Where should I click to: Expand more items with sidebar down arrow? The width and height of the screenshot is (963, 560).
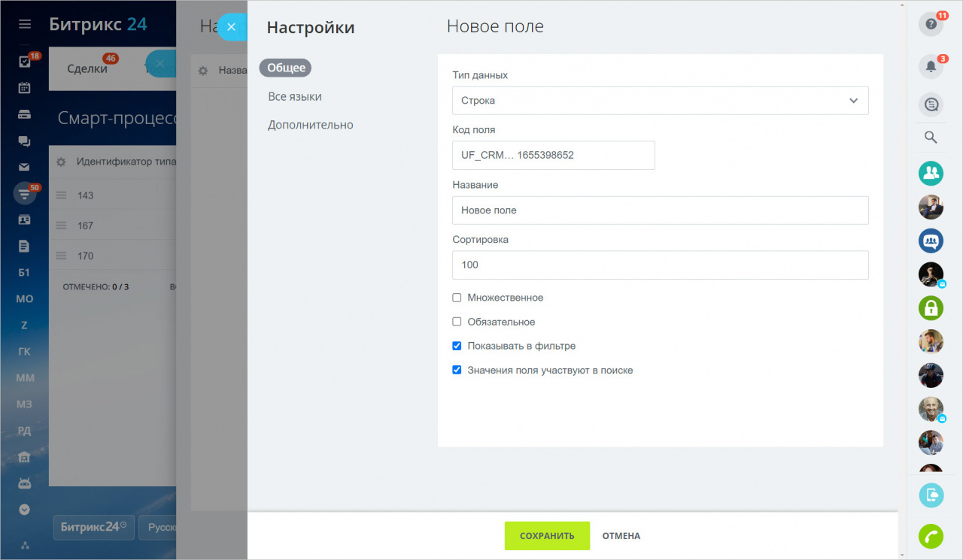[x=25, y=509]
